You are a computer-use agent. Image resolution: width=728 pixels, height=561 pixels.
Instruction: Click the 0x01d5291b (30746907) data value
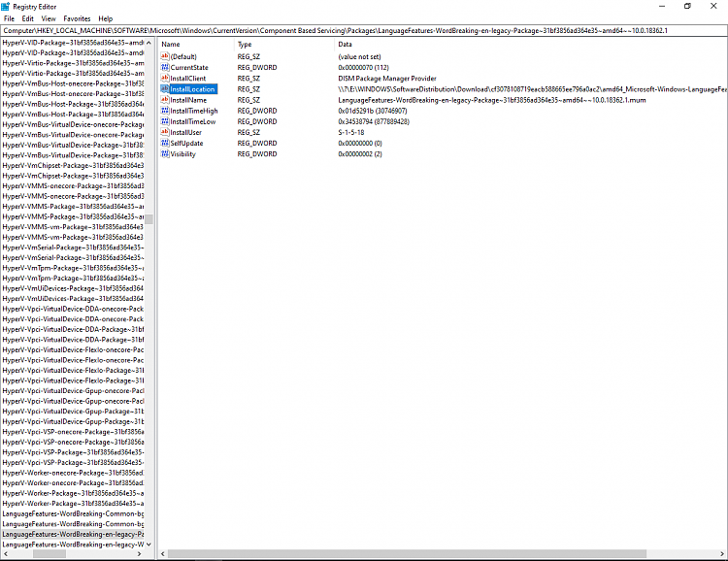(373, 111)
